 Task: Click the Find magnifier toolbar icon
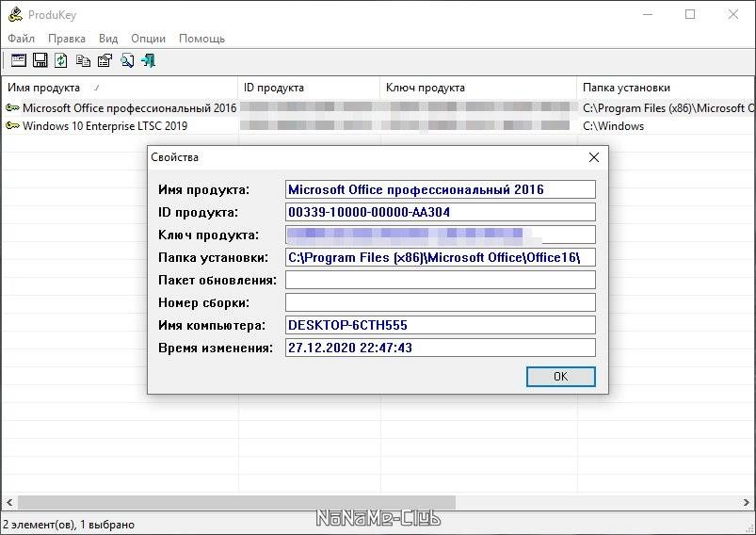[x=127, y=60]
